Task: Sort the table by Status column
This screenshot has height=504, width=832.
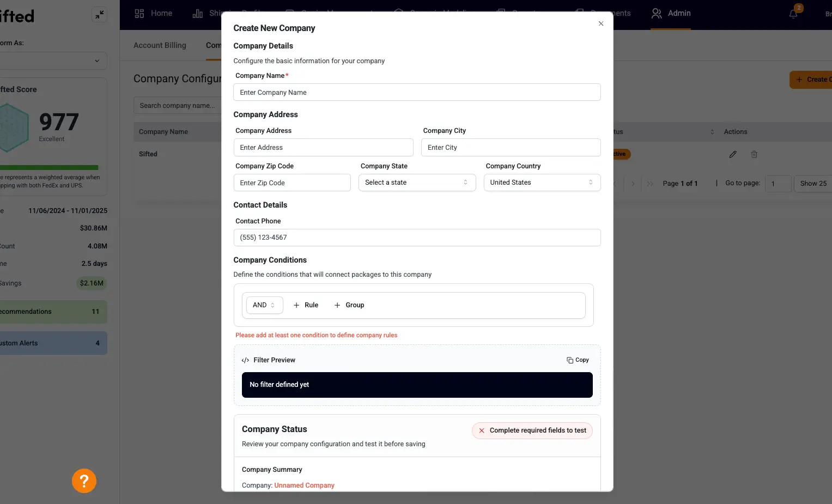Action: tap(712, 131)
